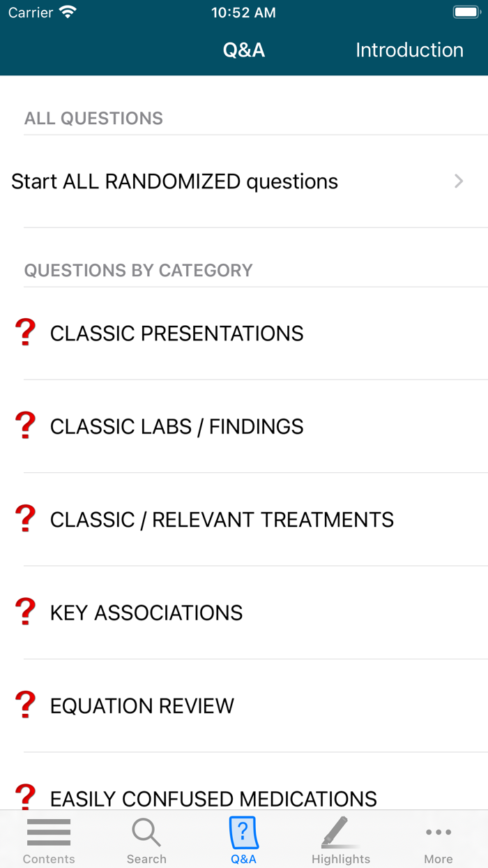The height and width of the screenshot is (868, 488).
Task: Tap the question mark icon beside CLASSIC / RELEVANT TREATMENTS
Action: pos(26,518)
